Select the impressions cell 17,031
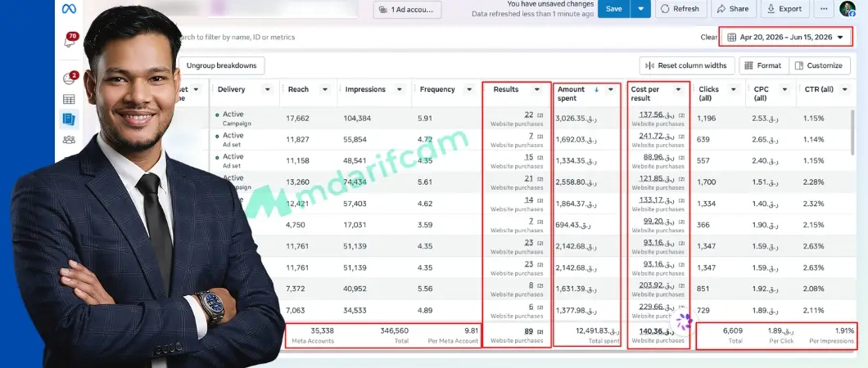 (355, 225)
